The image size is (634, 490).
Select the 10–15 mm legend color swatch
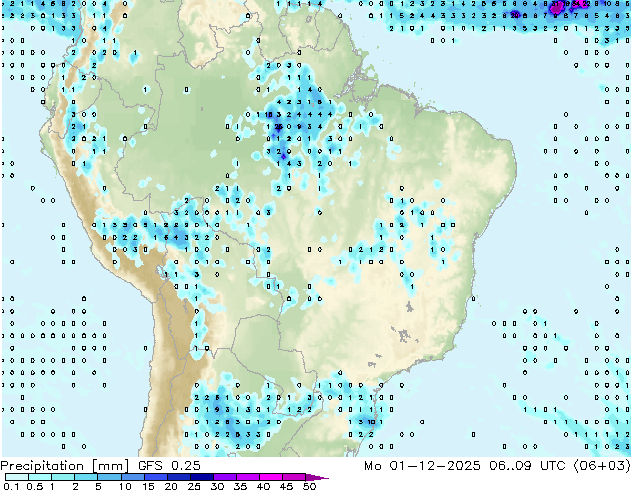[x=133, y=477]
